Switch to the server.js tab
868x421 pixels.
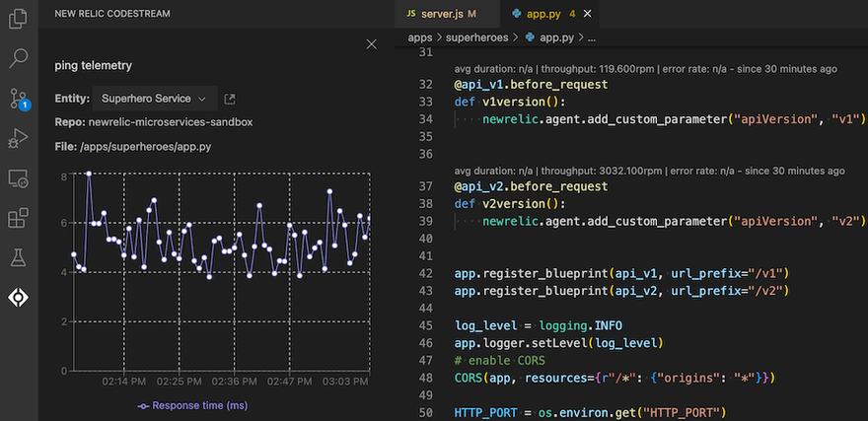pos(439,14)
